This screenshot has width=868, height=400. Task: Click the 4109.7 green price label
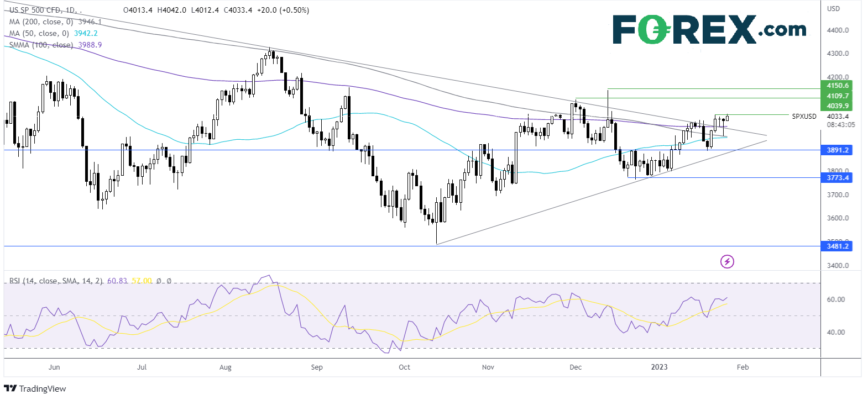click(x=837, y=96)
